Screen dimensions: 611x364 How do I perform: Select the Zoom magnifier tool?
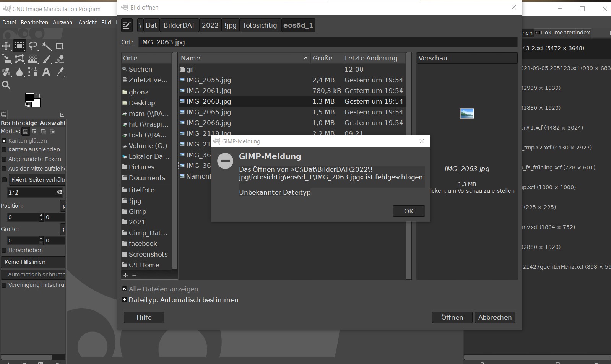(x=6, y=85)
